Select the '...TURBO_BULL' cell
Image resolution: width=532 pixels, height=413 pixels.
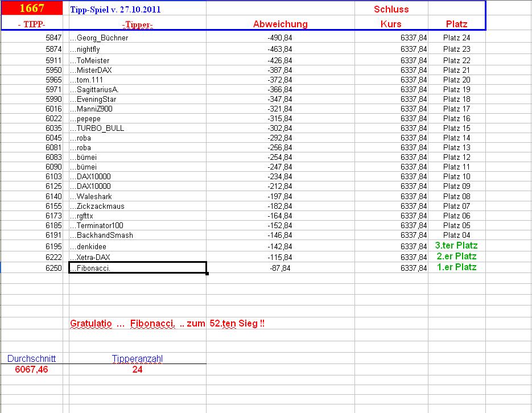click(x=138, y=128)
